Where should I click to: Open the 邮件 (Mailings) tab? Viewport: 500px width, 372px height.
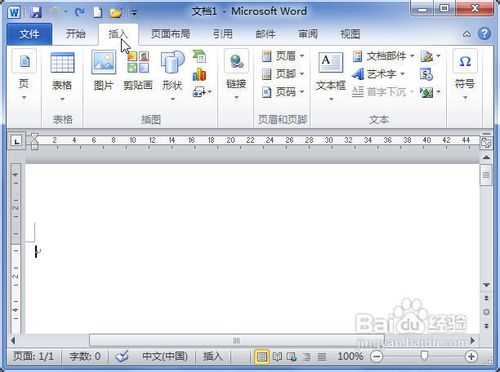point(265,34)
